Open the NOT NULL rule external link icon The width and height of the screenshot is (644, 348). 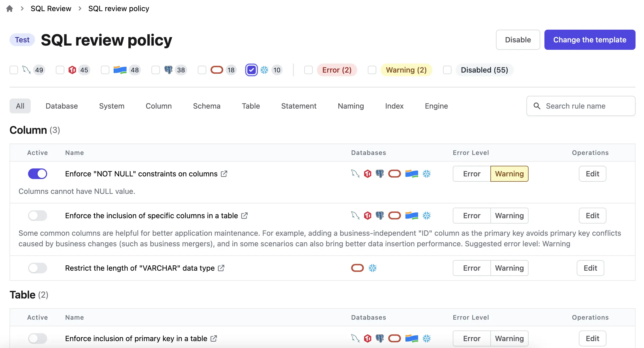point(224,174)
